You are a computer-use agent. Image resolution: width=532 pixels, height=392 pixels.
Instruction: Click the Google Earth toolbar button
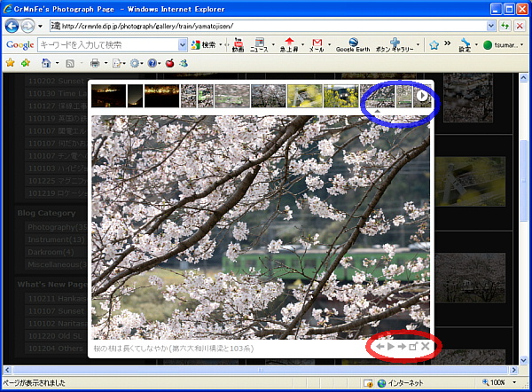pos(352,45)
